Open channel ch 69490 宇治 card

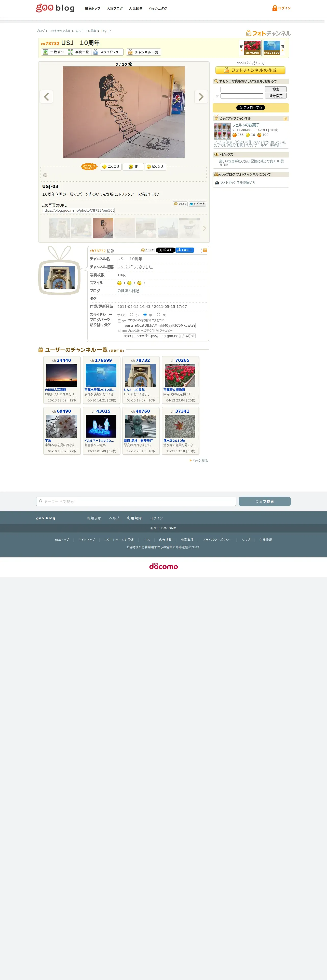[x=62, y=431]
